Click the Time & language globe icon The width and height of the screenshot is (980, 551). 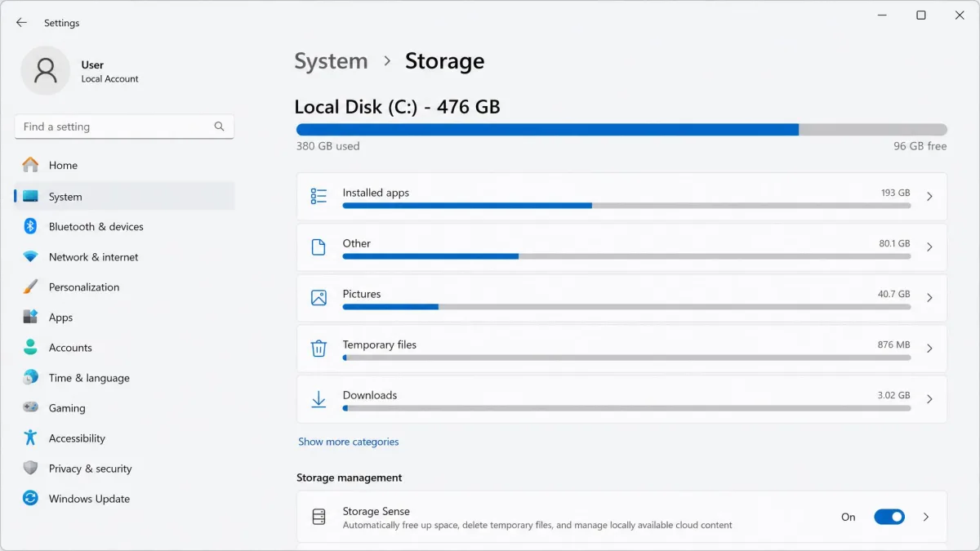tap(30, 377)
